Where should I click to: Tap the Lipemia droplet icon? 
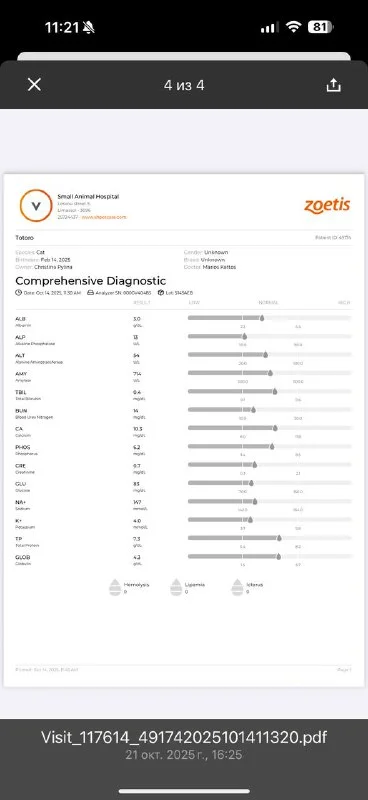tap(176, 587)
